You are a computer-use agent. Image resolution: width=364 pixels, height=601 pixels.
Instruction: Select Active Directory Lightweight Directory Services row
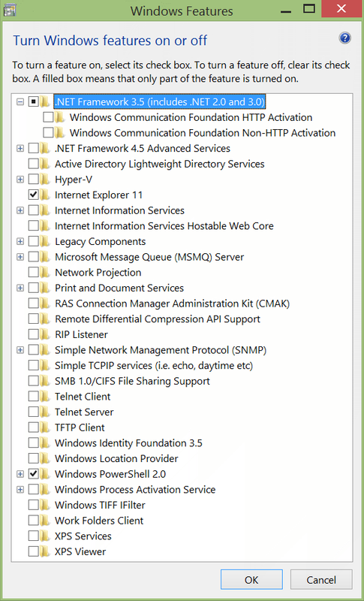coord(160,164)
